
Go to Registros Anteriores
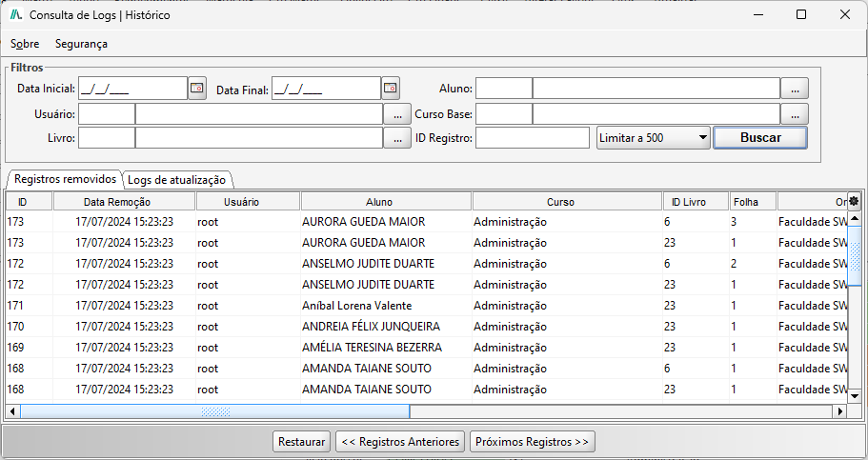click(400, 442)
